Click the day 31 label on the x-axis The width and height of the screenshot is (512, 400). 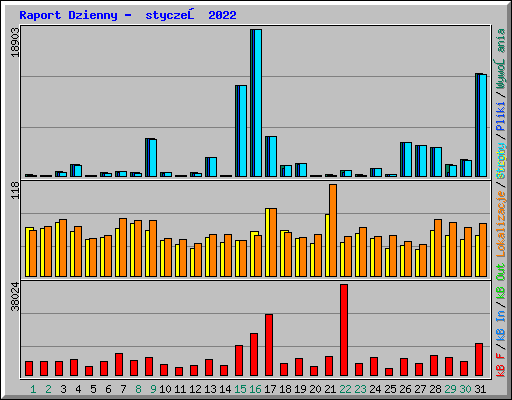(x=480, y=389)
